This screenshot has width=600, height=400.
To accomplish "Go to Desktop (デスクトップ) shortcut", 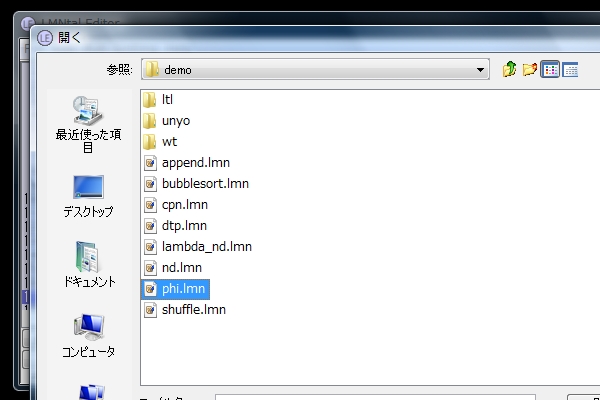I will click(88, 196).
